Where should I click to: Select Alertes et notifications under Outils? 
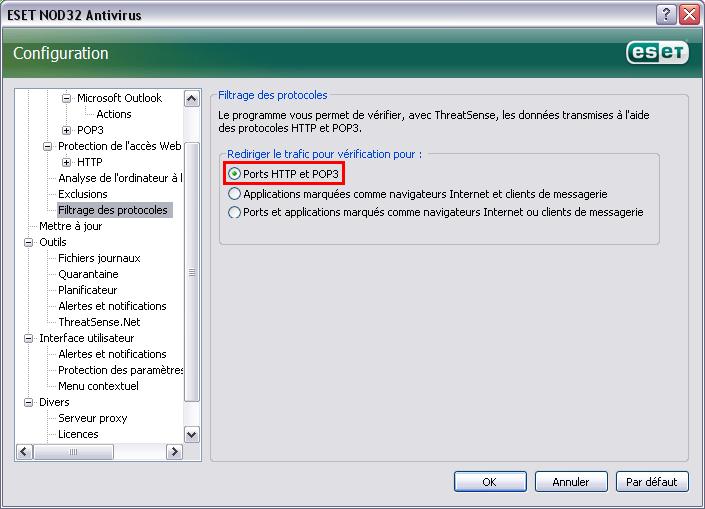point(112,306)
